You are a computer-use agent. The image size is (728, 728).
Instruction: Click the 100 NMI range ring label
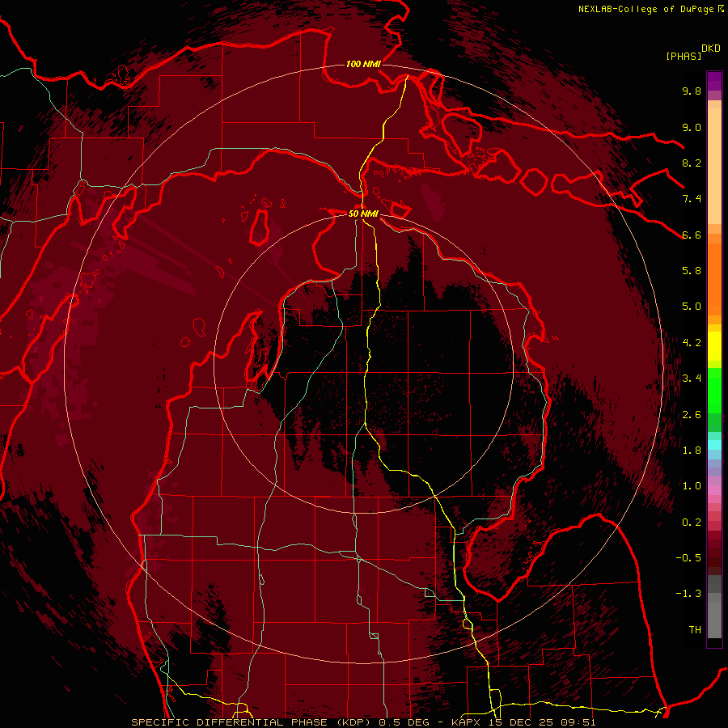363,64
